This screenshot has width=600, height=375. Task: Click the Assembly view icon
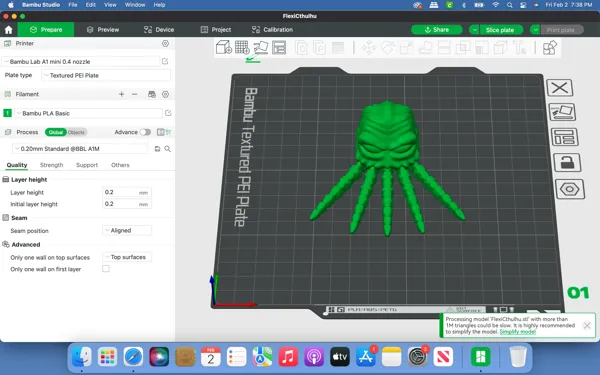[x=549, y=47]
